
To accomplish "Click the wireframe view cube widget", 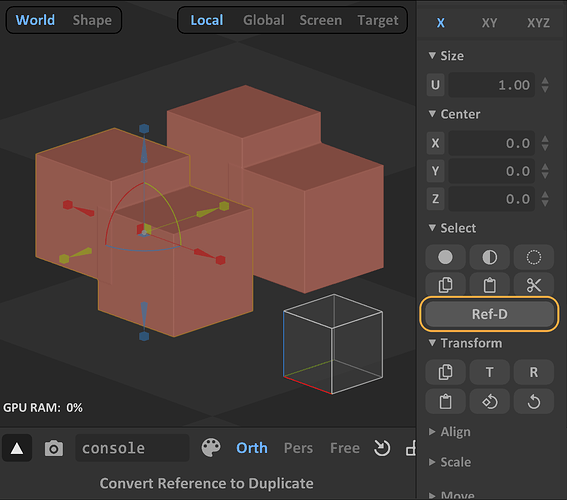I will pos(333,344).
